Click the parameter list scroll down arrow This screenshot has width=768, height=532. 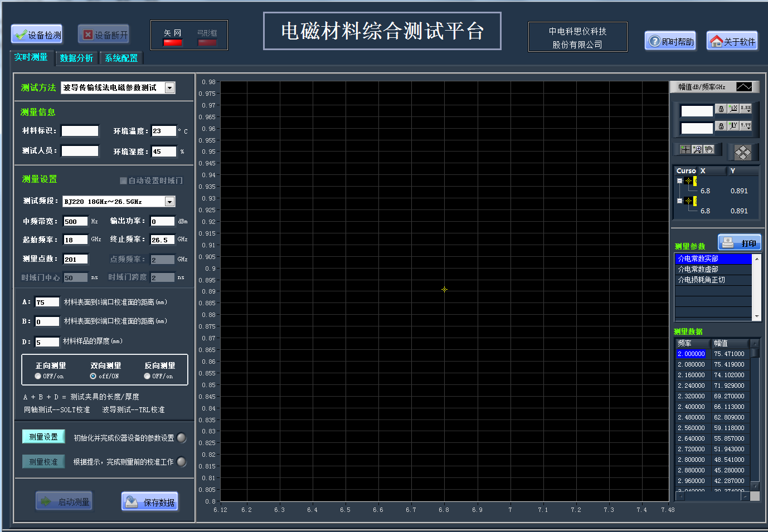pyautogui.click(x=756, y=316)
